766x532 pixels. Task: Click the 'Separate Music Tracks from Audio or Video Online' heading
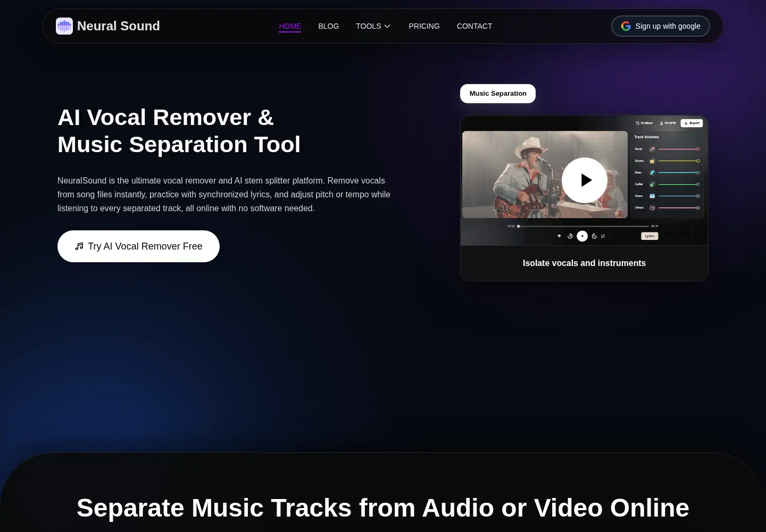[383, 508]
